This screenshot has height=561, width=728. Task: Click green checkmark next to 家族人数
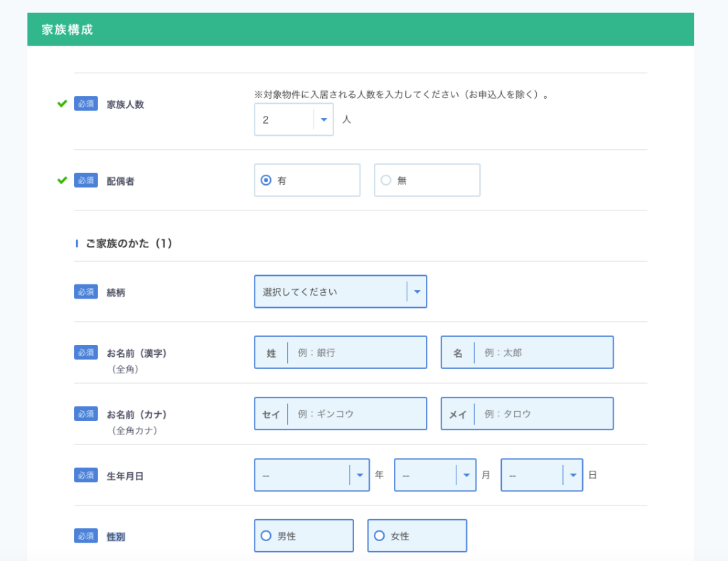[x=63, y=104]
